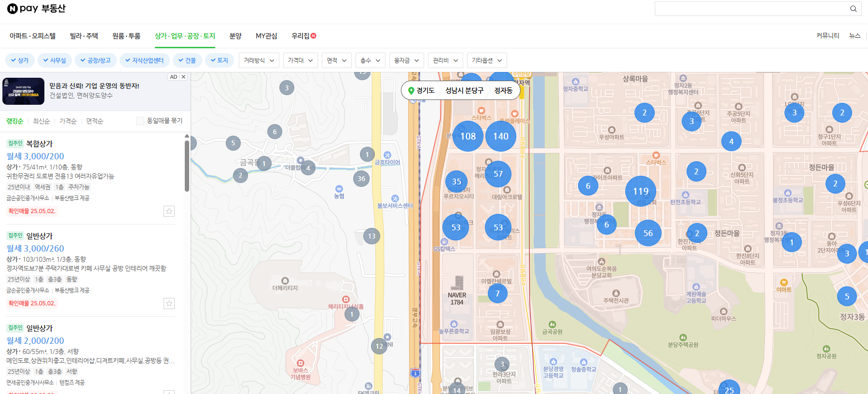Viewport: 868px width, 394px height.
Task: Toggle the 사무실 filter chip
Action: pyautogui.click(x=55, y=60)
